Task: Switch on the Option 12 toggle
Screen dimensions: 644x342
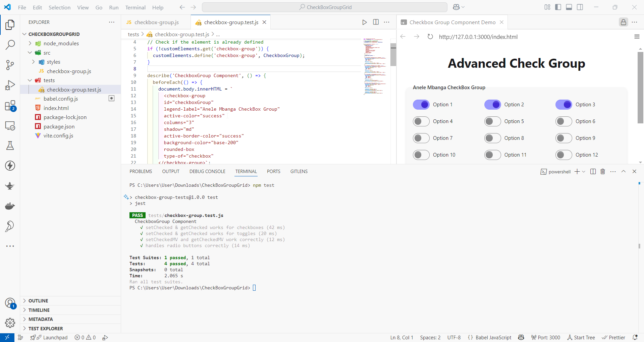Action: coord(563,155)
